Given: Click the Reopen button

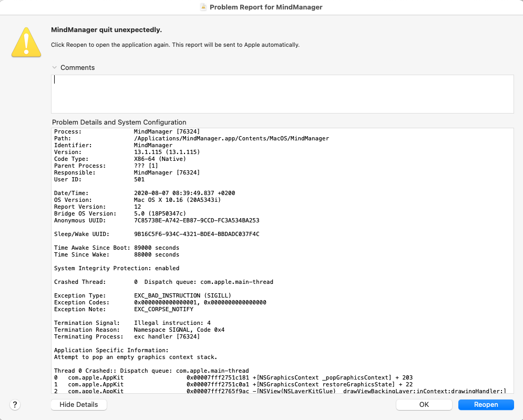Looking at the screenshot, I should [x=486, y=404].
